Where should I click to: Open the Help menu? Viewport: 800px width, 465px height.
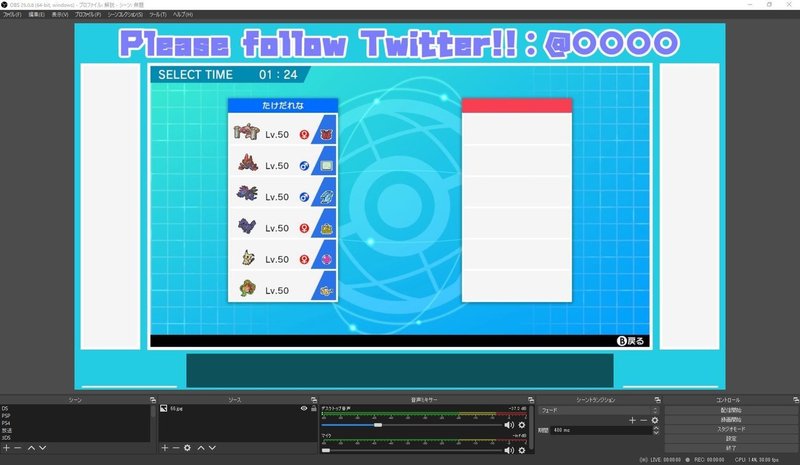pyautogui.click(x=183, y=15)
